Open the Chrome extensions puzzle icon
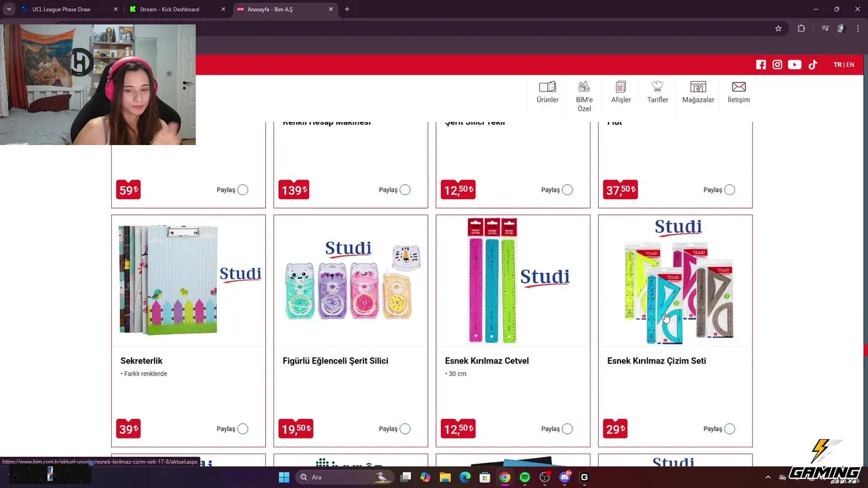Image resolution: width=868 pixels, height=488 pixels. (x=802, y=28)
